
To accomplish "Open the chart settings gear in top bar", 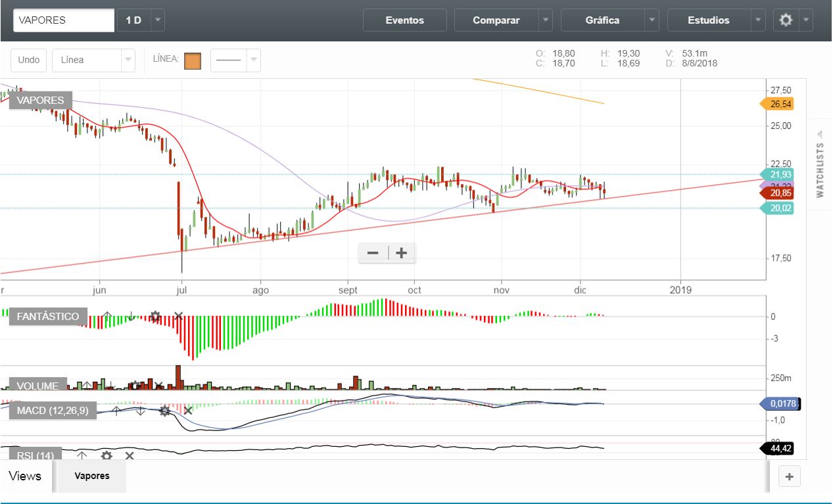I will click(786, 20).
